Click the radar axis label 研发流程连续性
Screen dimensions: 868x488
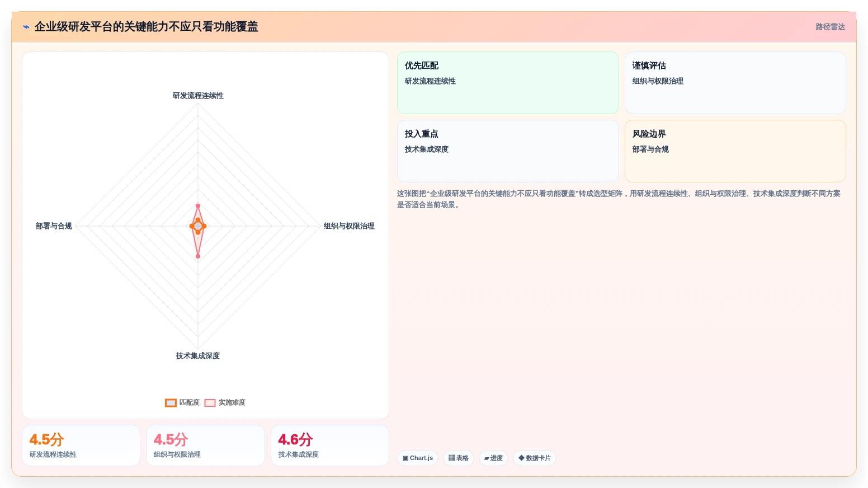(x=198, y=96)
